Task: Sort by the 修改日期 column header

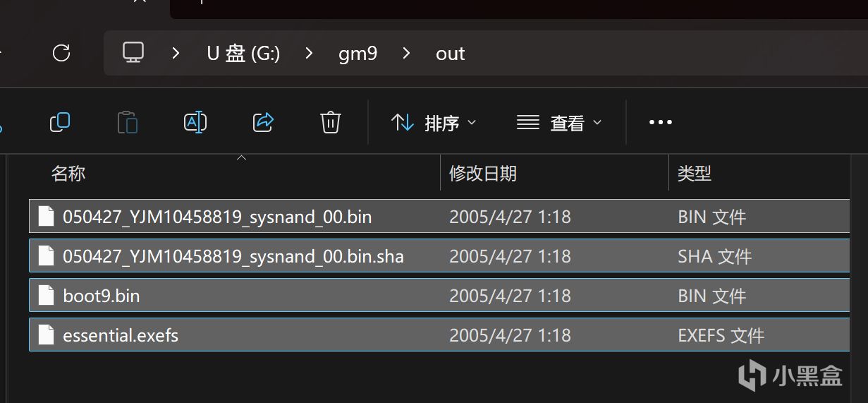Action: tap(483, 174)
